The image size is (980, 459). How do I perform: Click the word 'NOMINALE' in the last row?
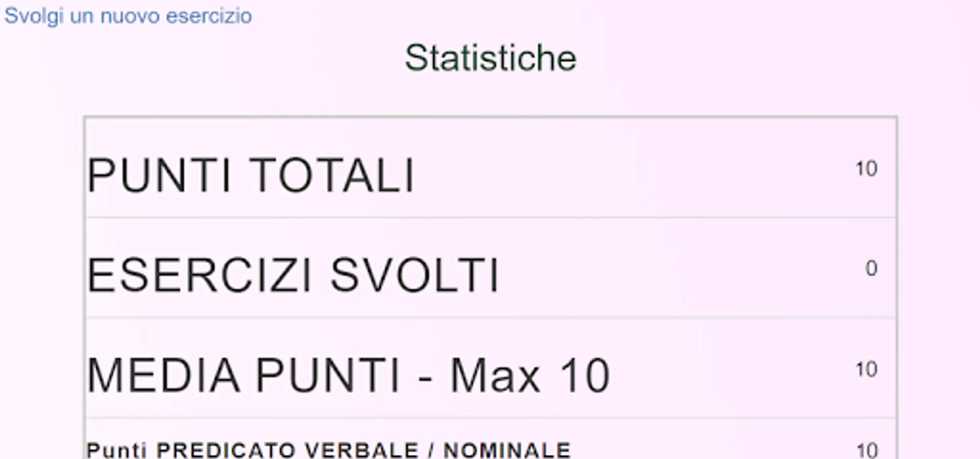pyautogui.click(x=506, y=450)
